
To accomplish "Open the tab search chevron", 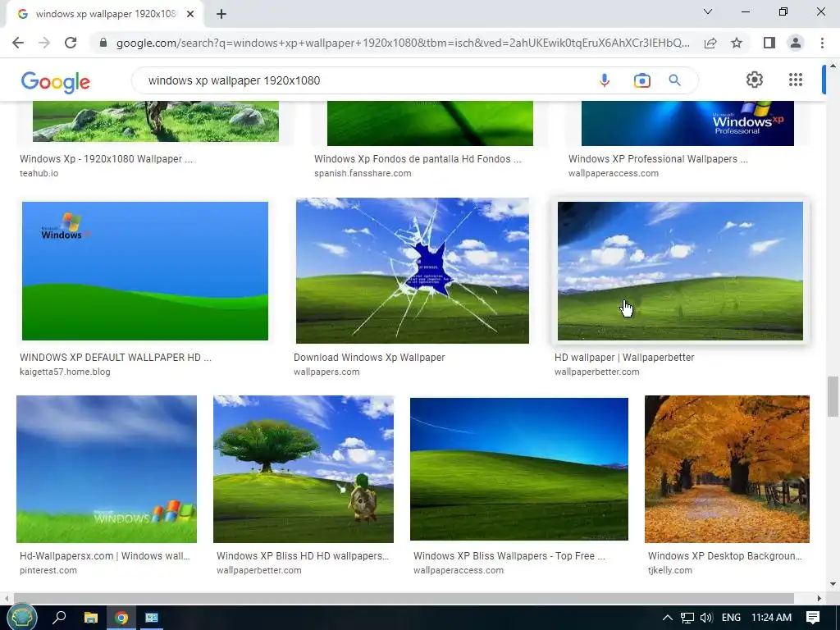I will click(x=708, y=11).
